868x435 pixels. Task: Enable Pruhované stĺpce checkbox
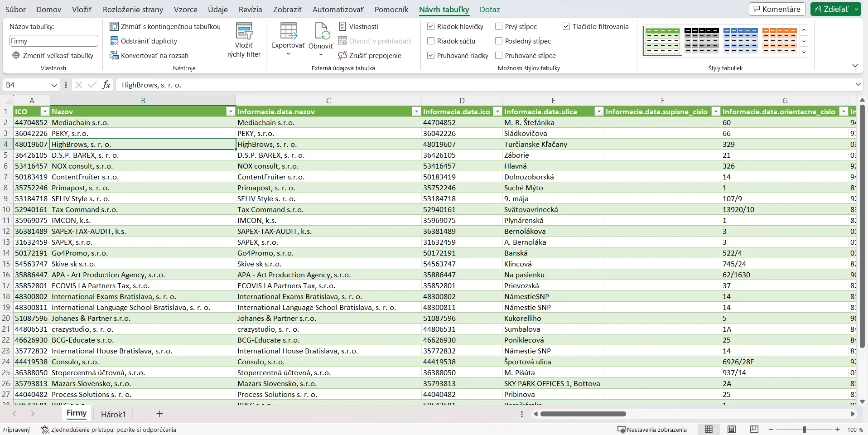[x=499, y=56]
